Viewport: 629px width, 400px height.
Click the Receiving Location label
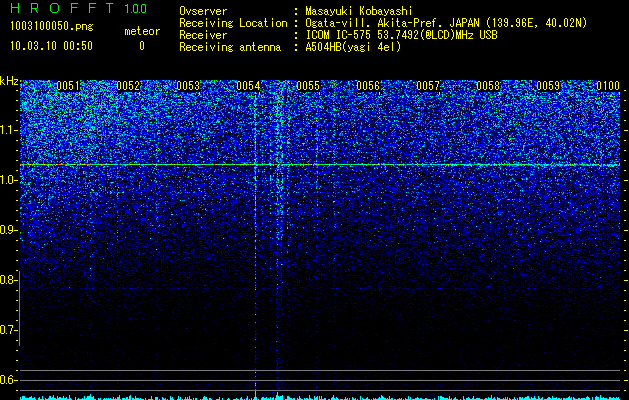click(233, 23)
